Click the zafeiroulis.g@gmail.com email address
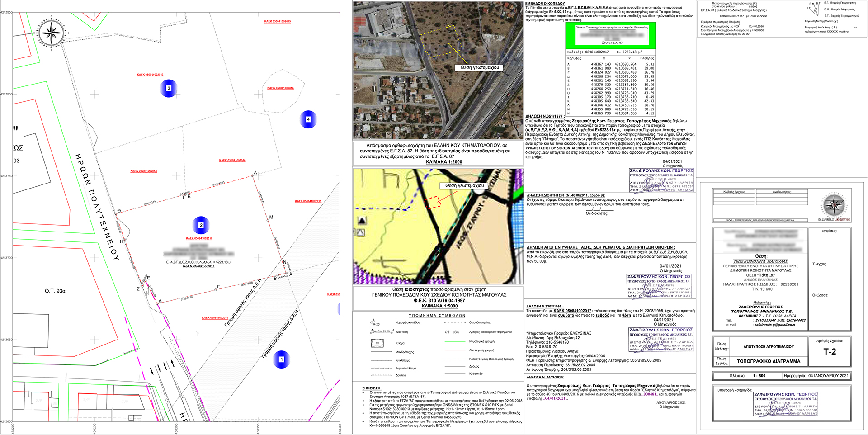Screen dimensions: 868x435 coord(774,325)
